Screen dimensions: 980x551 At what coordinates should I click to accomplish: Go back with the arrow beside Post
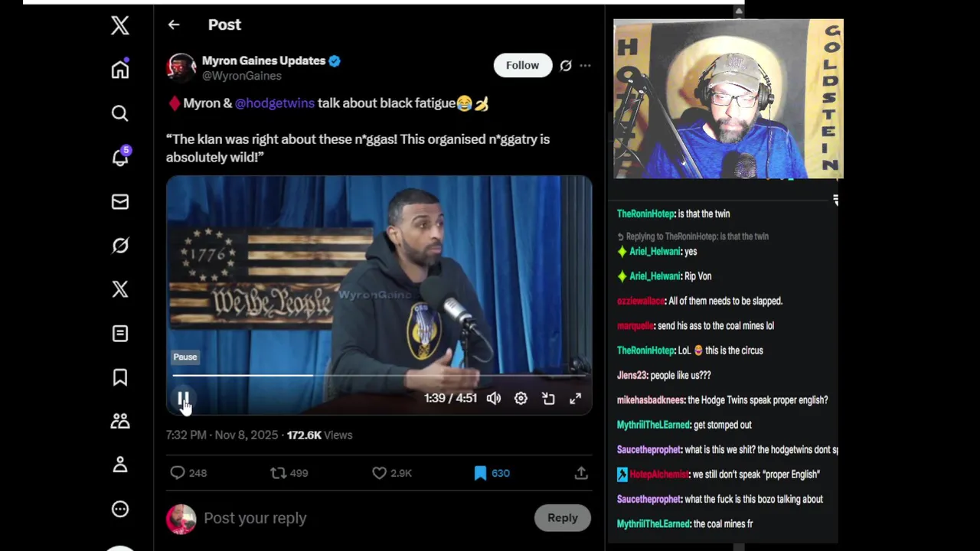tap(174, 24)
